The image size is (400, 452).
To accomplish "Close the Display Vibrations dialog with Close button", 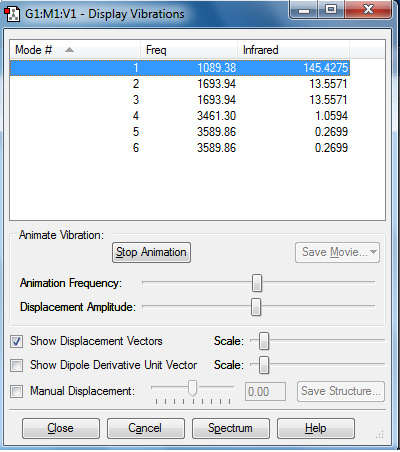I will click(x=61, y=428).
